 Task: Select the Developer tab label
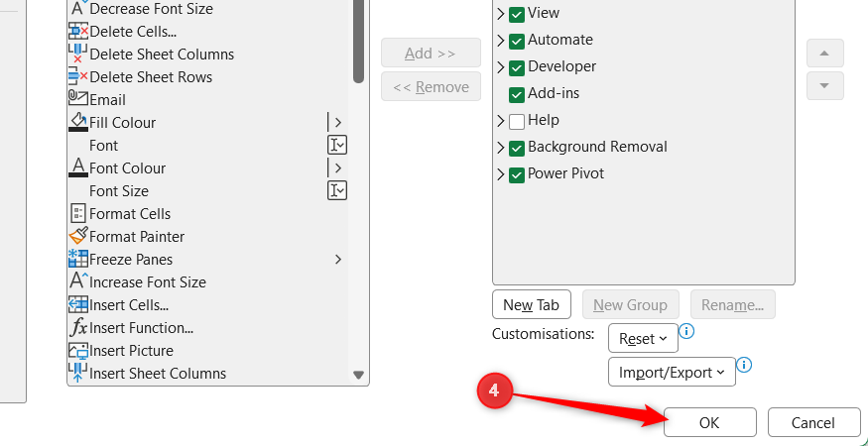point(561,66)
